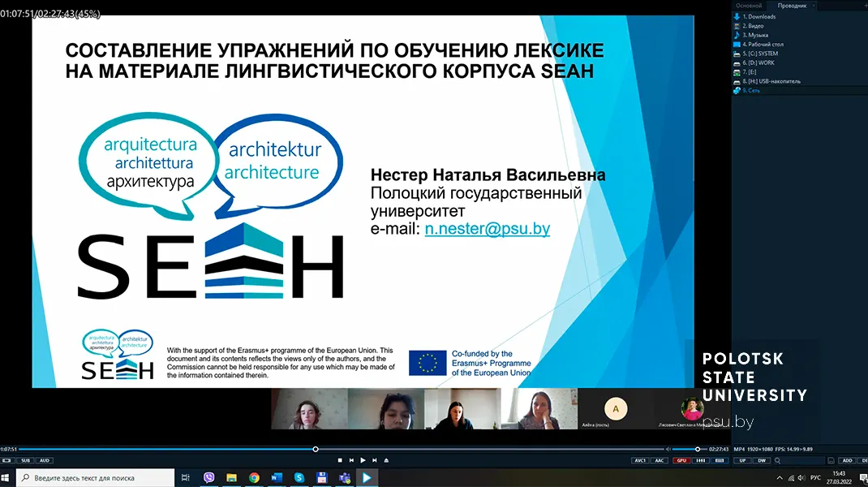Click into the playlist search field
Viewport: 868px width, 487px height.
click(x=803, y=460)
